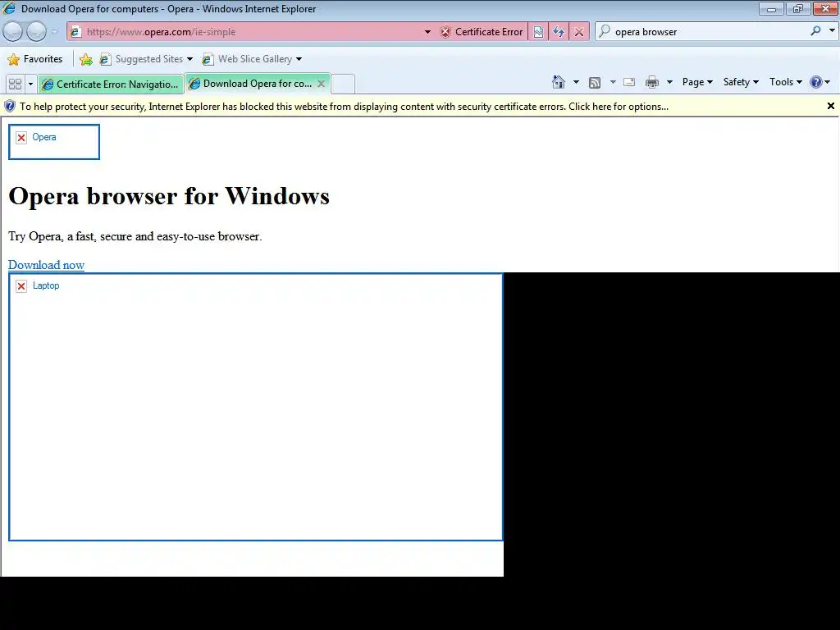
Task: Click the Try Opera description text
Action: (135, 236)
